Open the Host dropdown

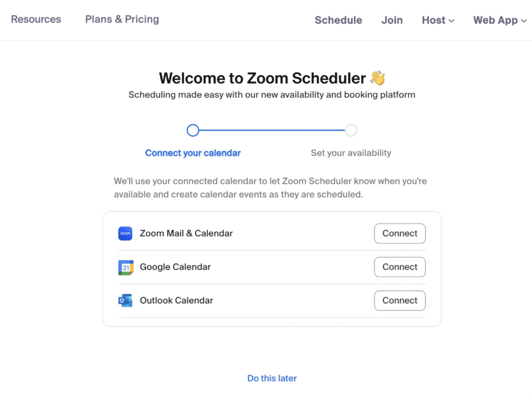point(433,20)
